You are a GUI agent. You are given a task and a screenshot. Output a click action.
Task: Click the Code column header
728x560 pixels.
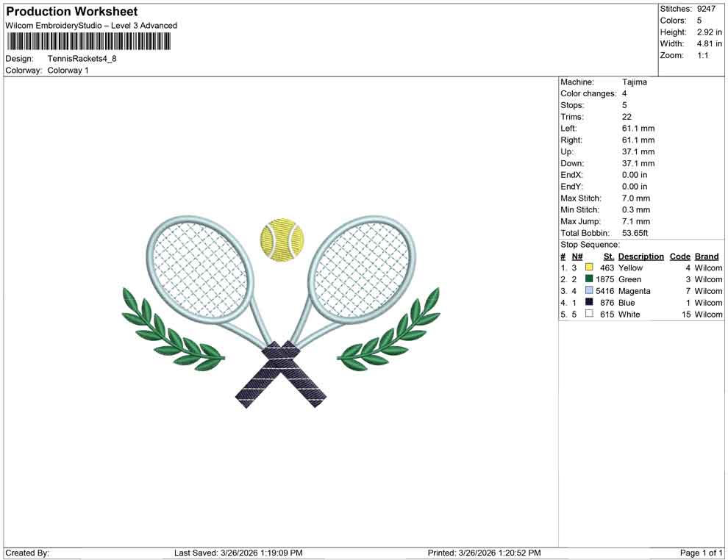[680, 256]
